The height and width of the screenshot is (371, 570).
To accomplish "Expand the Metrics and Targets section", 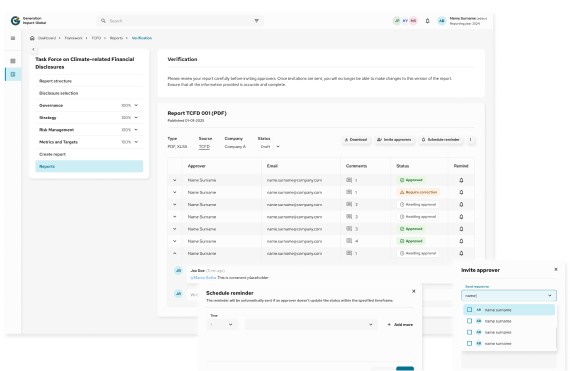I will pos(136,142).
